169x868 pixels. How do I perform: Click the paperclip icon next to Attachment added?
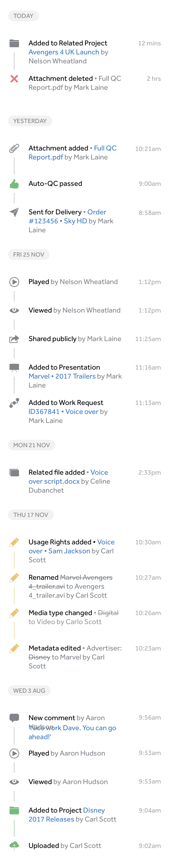[x=14, y=148]
